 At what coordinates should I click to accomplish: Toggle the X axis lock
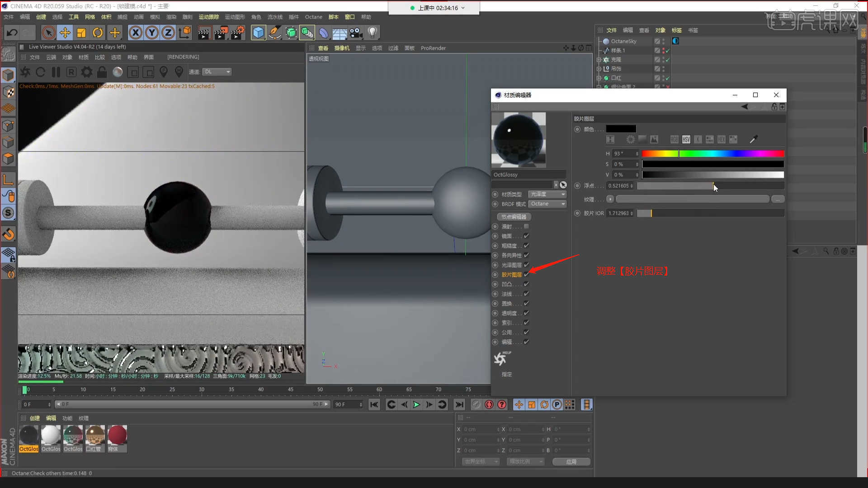(x=136, y=33)
